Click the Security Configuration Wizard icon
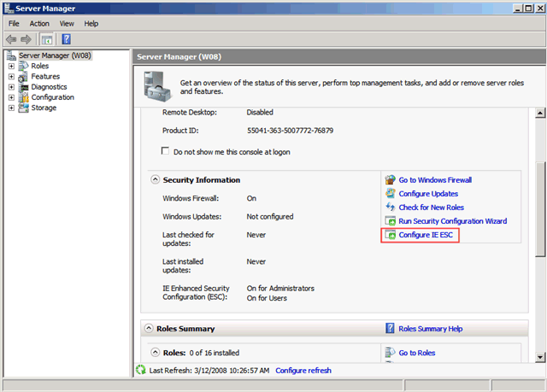 pos(390,221)
